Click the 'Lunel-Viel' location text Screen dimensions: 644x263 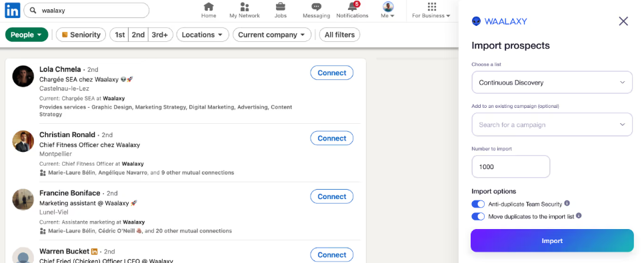click(54, 212)
